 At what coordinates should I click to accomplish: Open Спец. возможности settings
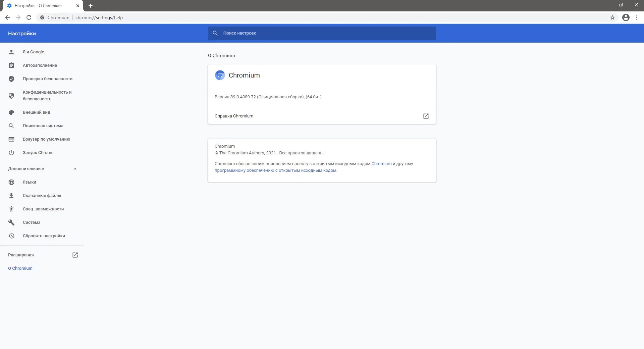point(43,209)
